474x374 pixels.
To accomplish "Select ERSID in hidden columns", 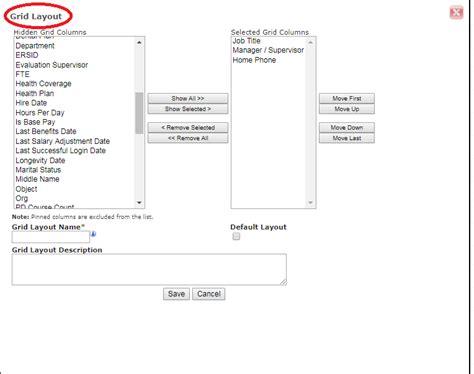I will pyautogui.click(x=27, y=55).
